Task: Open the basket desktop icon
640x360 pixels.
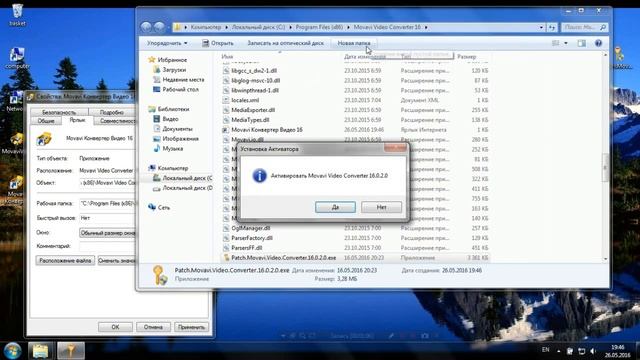Action: coord(18,15)
